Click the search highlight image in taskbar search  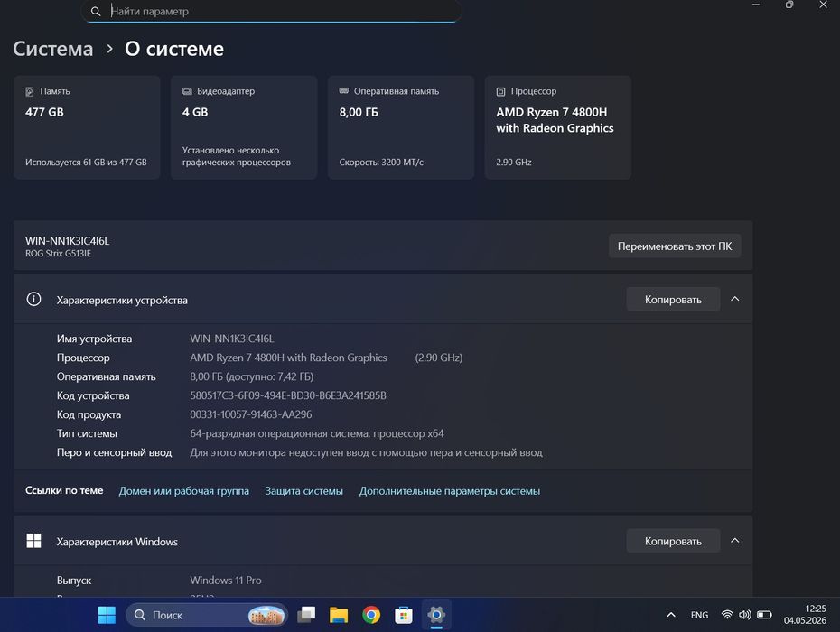click(266, 616)
